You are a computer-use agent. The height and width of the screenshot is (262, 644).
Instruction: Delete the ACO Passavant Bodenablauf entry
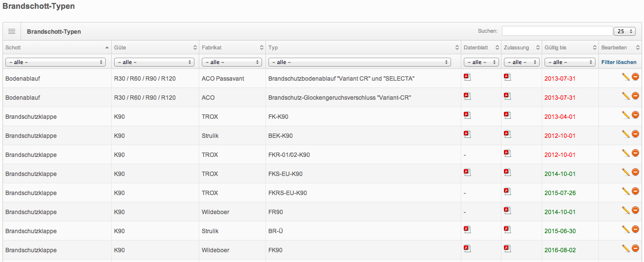click(x=635, y=77)
